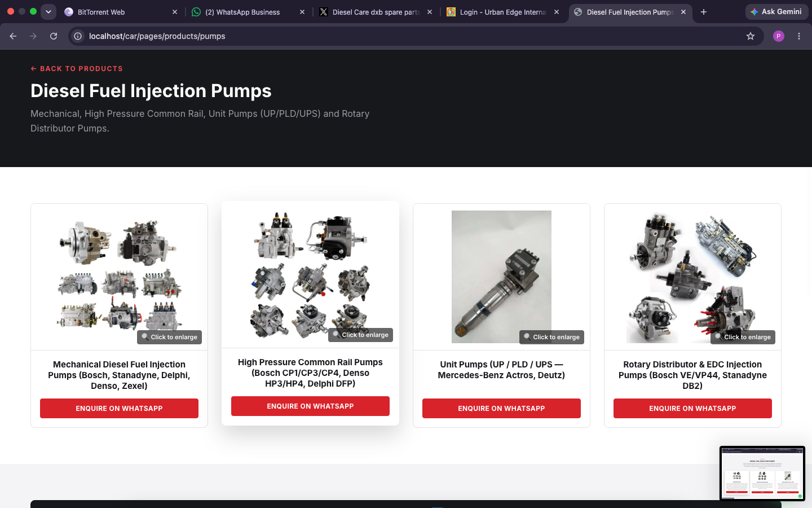
Task: Open the Chrome three-dot menu
Action: pyautogui.click(x=799, y=36)
